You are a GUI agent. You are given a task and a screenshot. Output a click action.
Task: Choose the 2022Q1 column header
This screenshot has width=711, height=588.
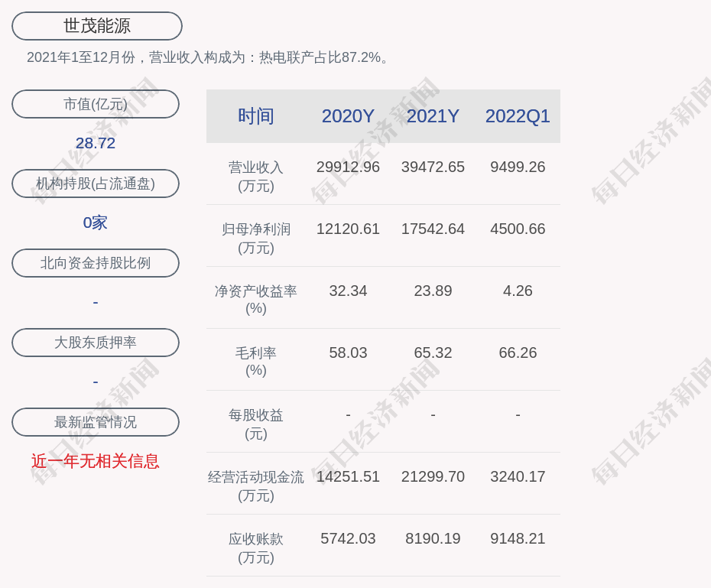coord(518,116)
